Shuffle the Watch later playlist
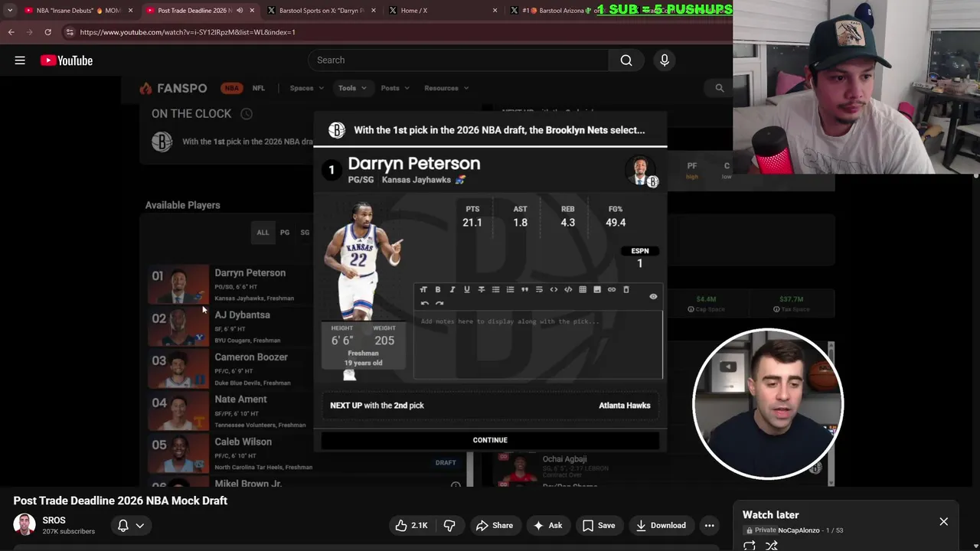Viewport: 980px width, 551px height. [772, 546]
